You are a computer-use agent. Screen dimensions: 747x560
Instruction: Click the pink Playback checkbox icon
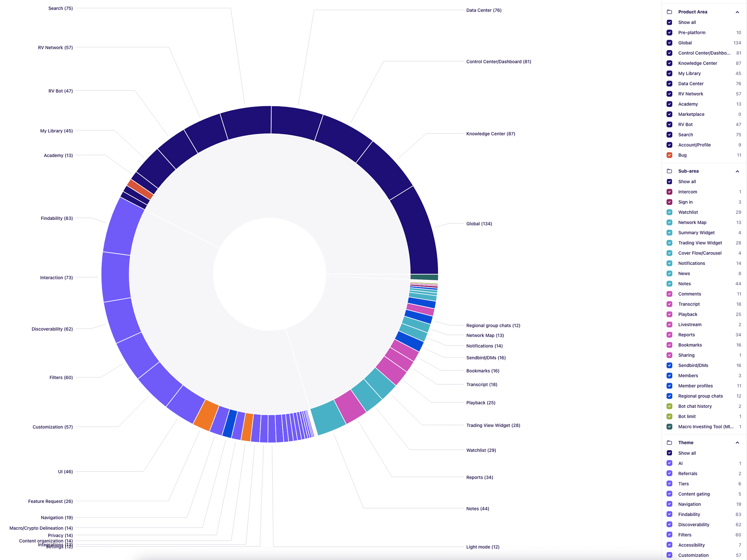[x=669, y=314]
